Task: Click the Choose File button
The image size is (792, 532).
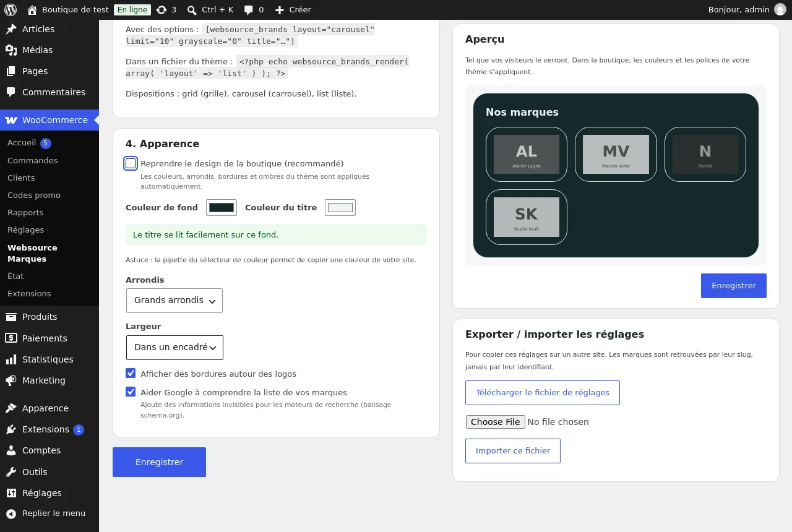Action: tap(496, 422)
